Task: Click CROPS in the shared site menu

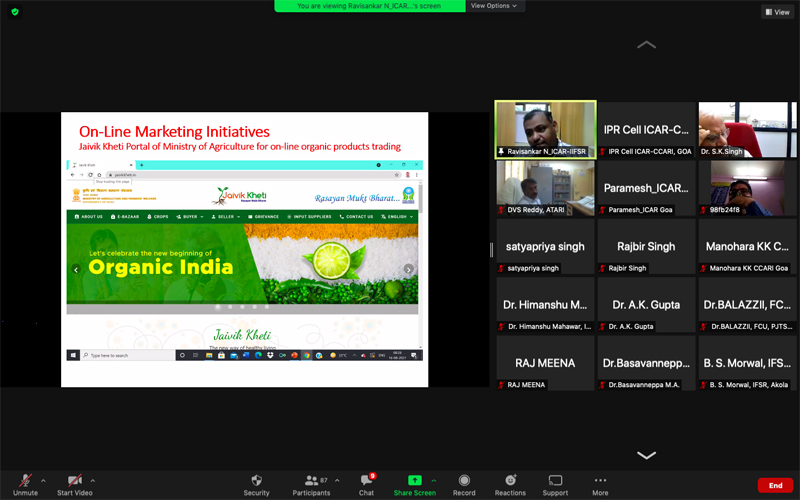Action: click(158, 217)
